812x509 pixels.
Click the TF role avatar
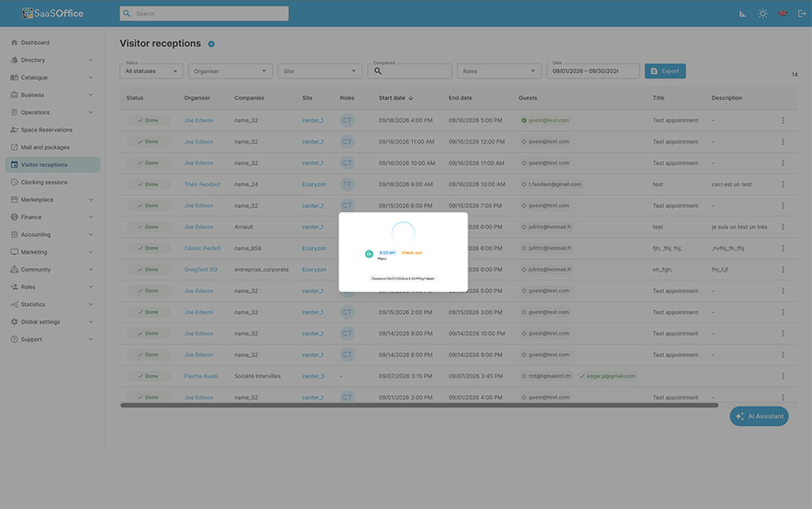[x=347, y=183]
